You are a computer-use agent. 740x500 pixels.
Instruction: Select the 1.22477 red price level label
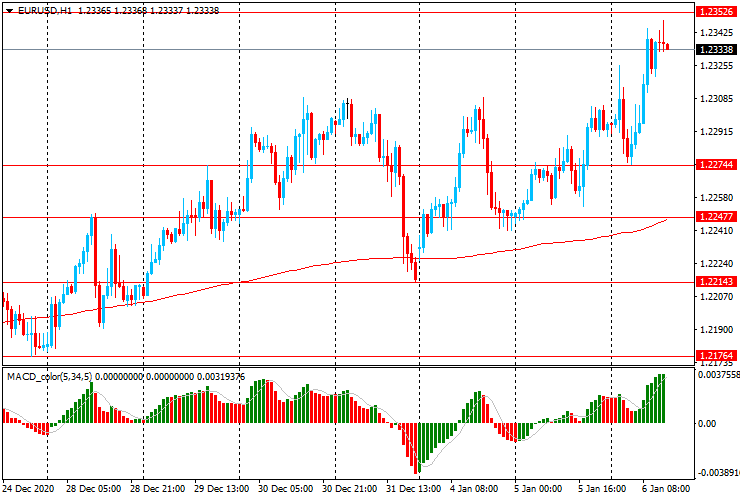click(716, 217)
